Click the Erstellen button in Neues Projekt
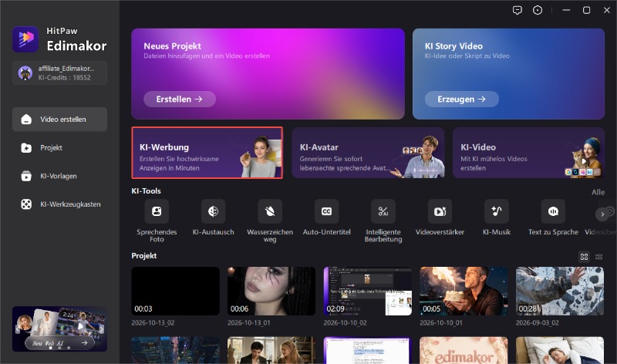This screenshot has width=617, height=364. (x=180, y=99)
